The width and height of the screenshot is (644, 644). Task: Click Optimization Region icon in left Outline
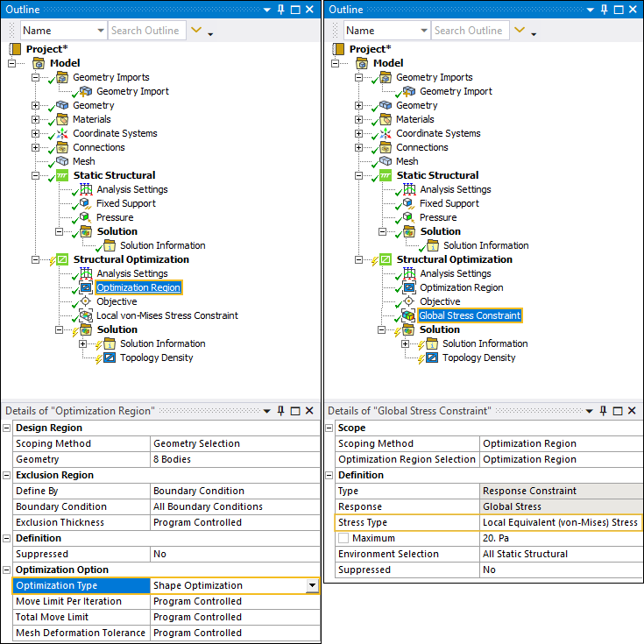tap(86, 287)
